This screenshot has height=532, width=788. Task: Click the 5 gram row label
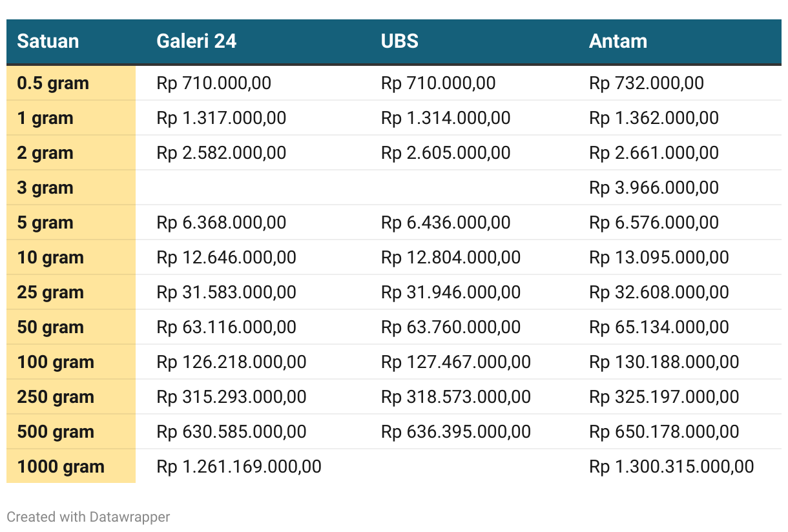pyautogui.click(x=45, y=223)
